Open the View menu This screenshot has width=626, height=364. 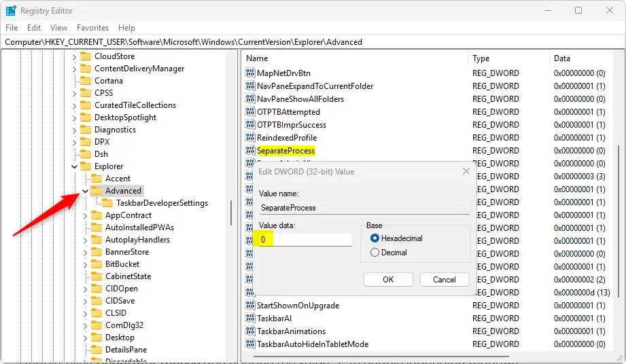58,28
